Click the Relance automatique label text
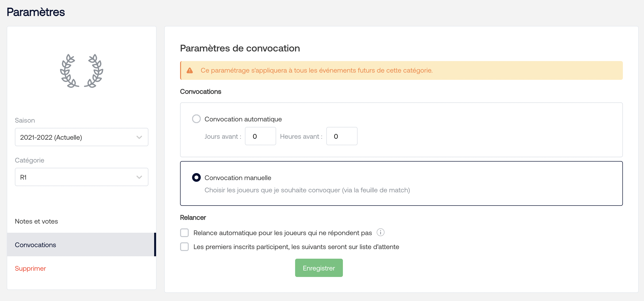The height and width of the screenshot is (301, 644). (x=282, y=233)
